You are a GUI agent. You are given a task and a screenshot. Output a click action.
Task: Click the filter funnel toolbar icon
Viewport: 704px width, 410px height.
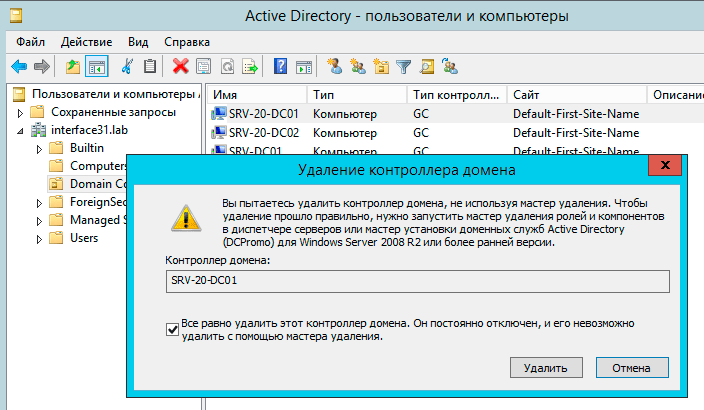[404, 67]
